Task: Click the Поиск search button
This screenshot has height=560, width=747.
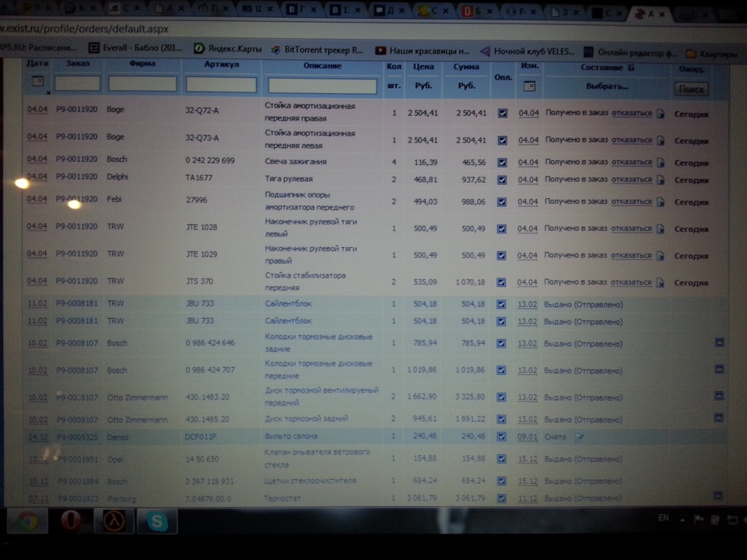Action: [x=691, y=89]
